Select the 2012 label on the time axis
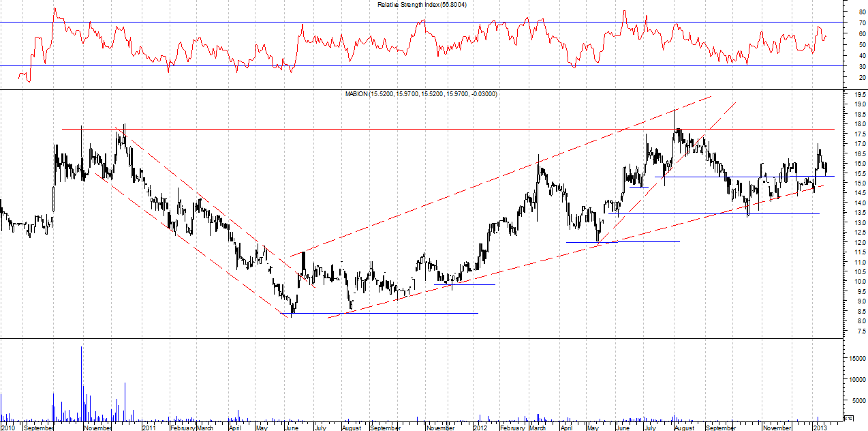Screen dimensions: 868x431 coord(480,428)
